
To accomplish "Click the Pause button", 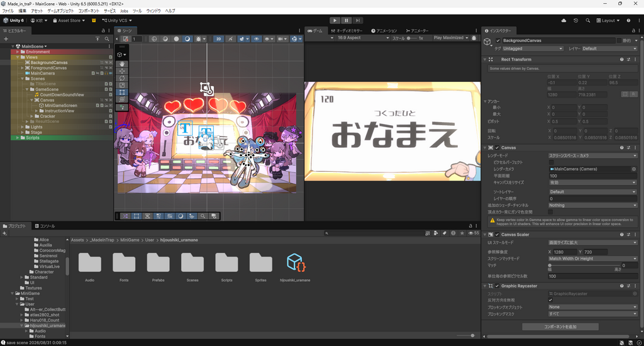I will pos(347,21).
